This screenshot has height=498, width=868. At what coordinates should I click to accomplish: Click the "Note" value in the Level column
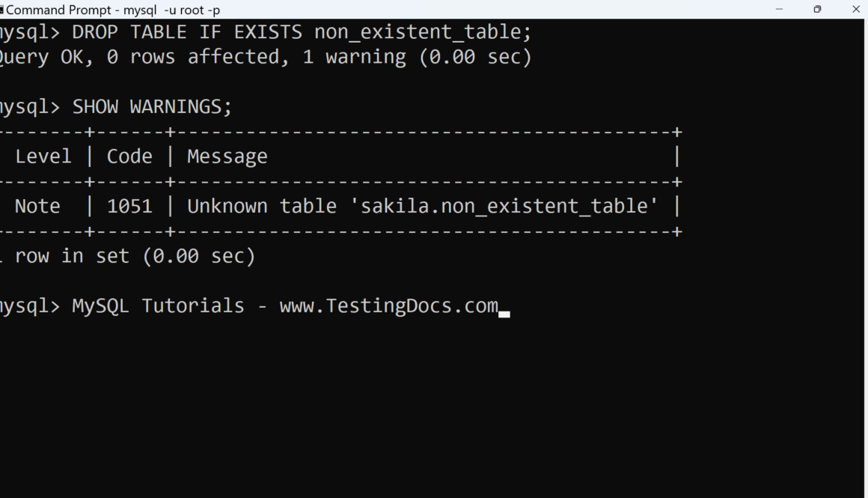tap(37, 206)
